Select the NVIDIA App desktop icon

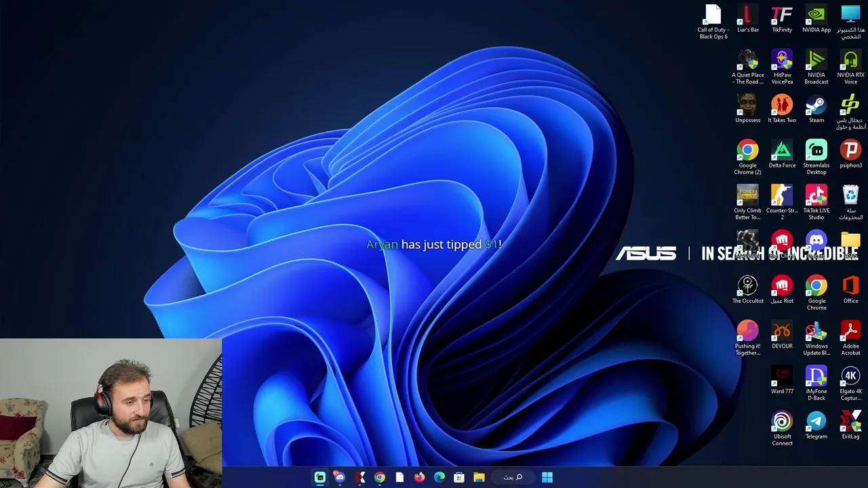[x=816, y=19]
